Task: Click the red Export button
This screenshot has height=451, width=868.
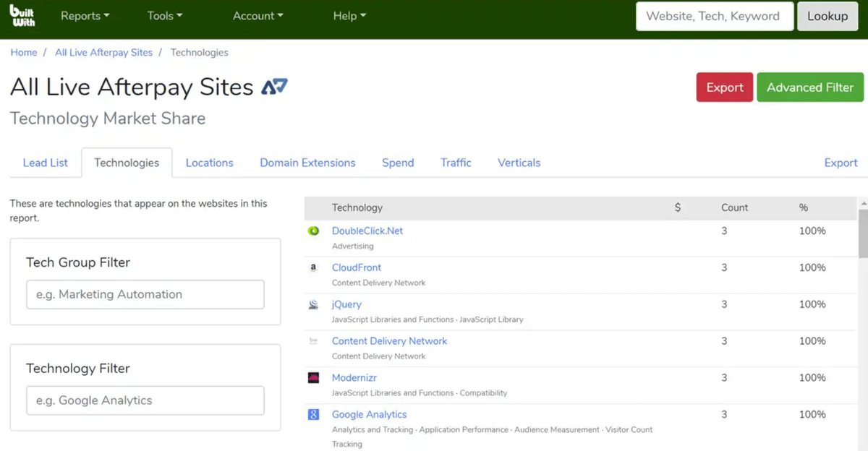Action: pyautogui.click(x=725, y=87)
